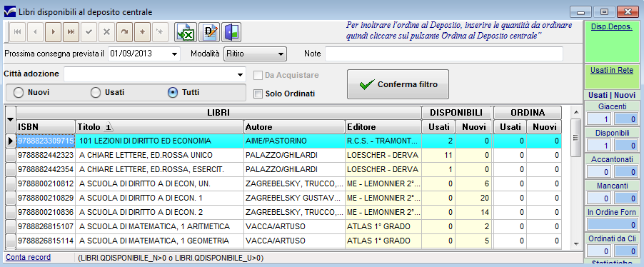Enable Solo Ordinati checkbox
The image size is (644, 267).
pyautogui.click(x=258, y=94)
